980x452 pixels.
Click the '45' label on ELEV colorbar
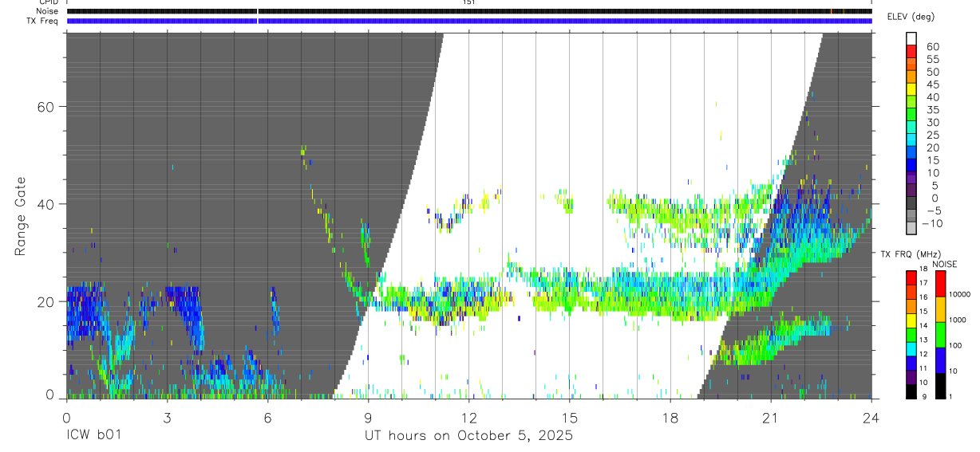(x=932, y=85)
